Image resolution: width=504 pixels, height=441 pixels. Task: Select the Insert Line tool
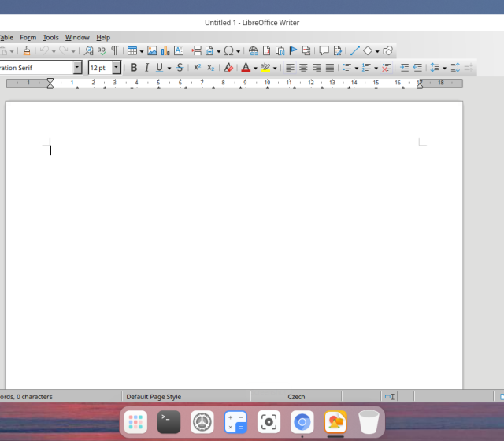coord(354,50)
